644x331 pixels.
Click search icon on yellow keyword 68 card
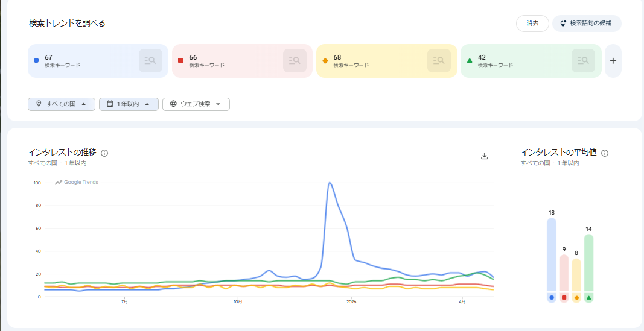[x=439, y=60]
